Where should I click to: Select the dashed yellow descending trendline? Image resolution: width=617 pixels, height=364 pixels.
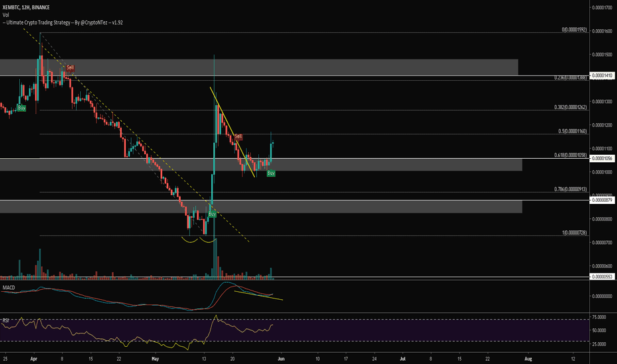point(136,134)
